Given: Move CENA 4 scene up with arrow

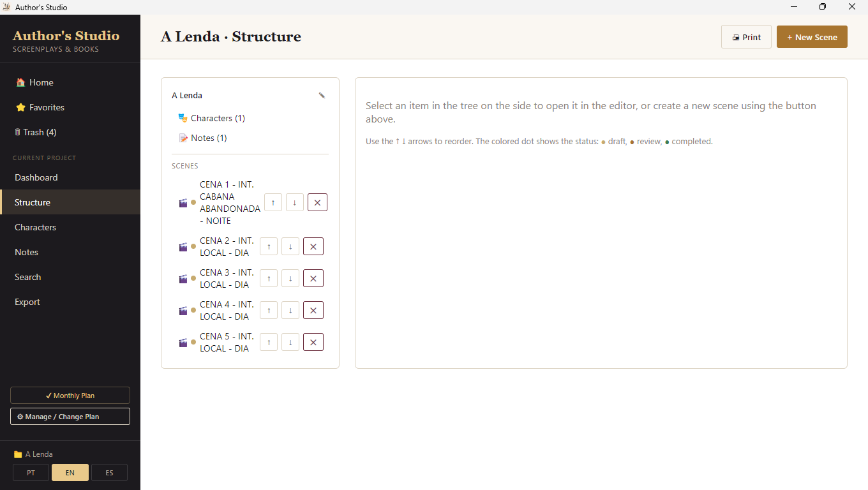Looking at the screenshot, I should (x=269, y=311).
